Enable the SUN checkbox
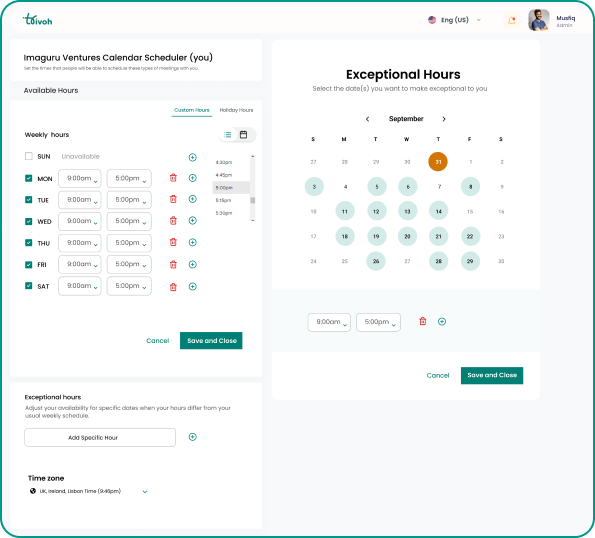Image resolution: width=595 pixels, height=538 pixels. pyautogui.click(x=28, y=156)
